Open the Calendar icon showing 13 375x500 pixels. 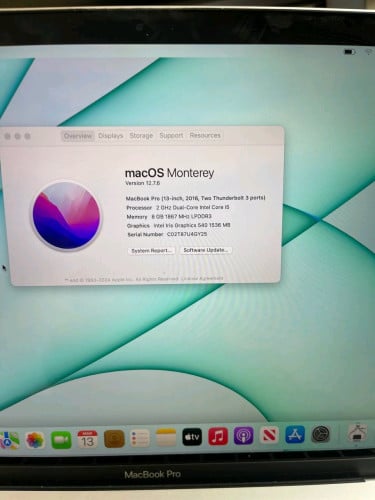coord(87,439)
